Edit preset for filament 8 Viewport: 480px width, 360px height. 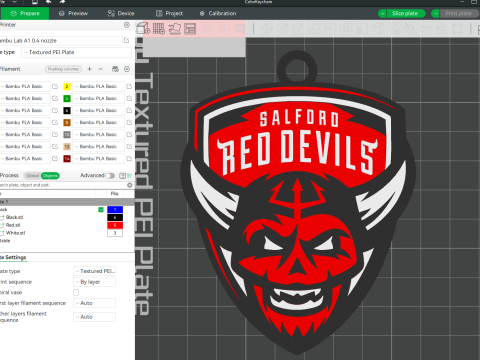point(129,122)
